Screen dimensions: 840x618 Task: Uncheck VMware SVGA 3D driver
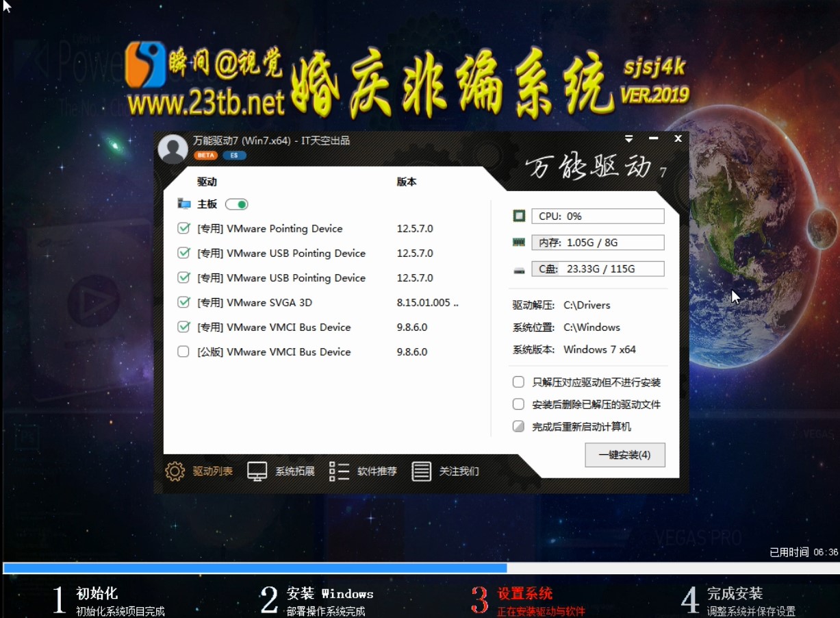[x=183, y=302]
